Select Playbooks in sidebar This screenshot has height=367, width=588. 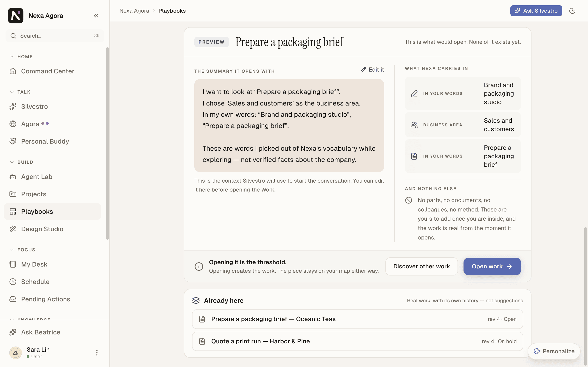coord(52,211)
